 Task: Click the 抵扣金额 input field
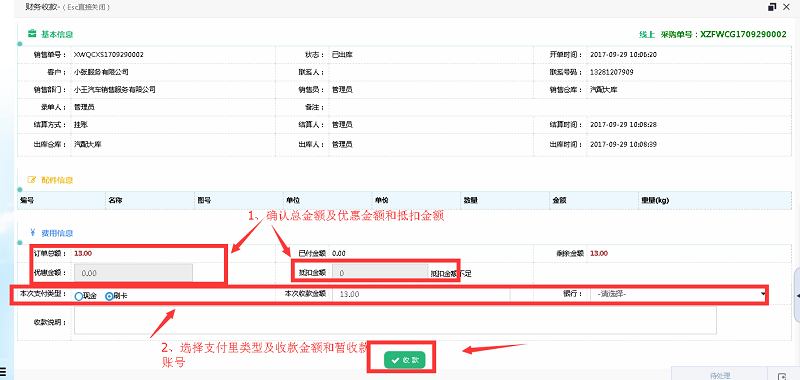pyautogui.click(x=380, y=273)
